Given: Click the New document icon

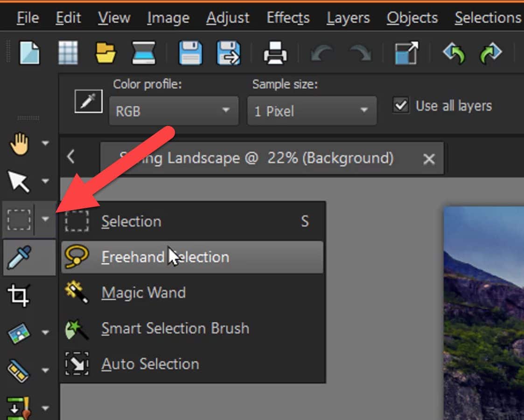Looking at the screenshot, I should pos(29,52).
